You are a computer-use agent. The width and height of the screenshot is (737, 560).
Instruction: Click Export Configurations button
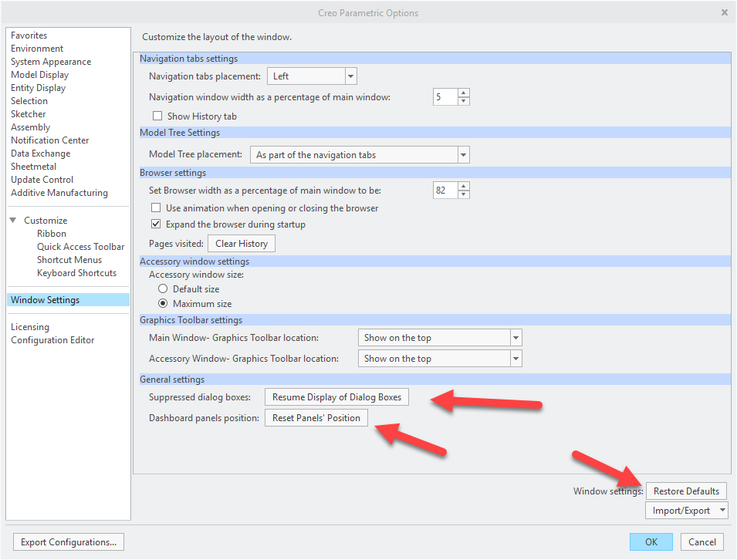coord(69,542)
